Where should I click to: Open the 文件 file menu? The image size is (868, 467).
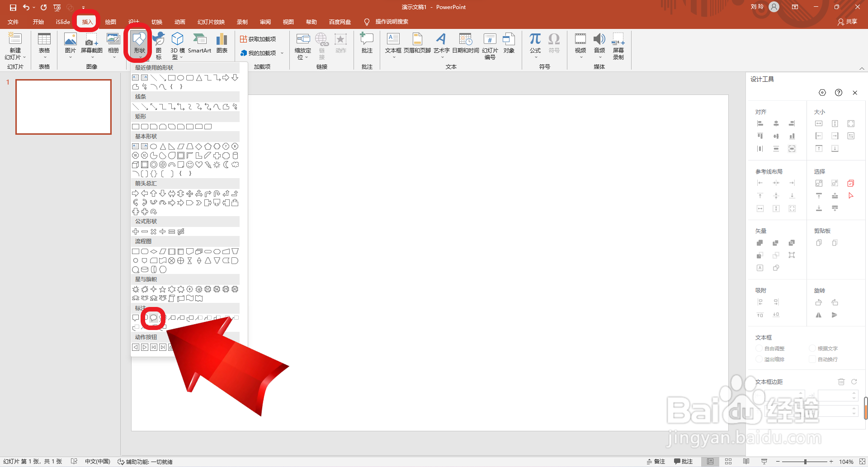click(14, 22)
